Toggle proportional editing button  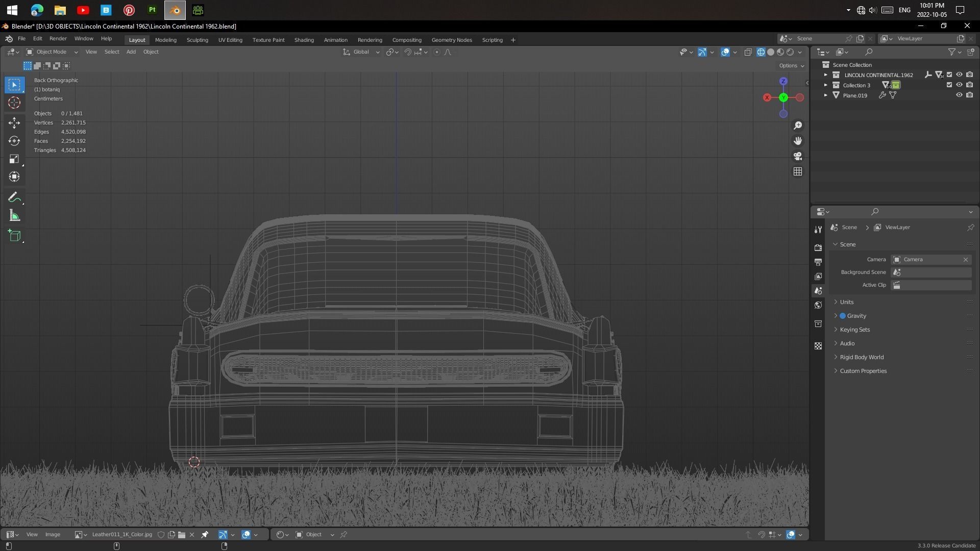[437, 52]
